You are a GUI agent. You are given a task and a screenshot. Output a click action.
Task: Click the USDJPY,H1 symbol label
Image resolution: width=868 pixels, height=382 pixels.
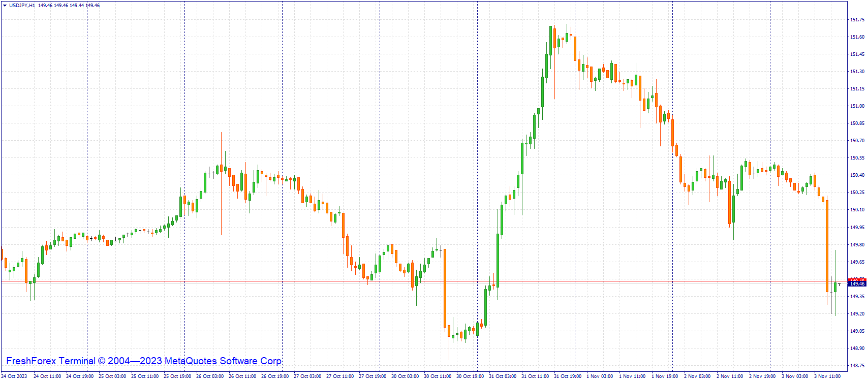pos(22,6)
